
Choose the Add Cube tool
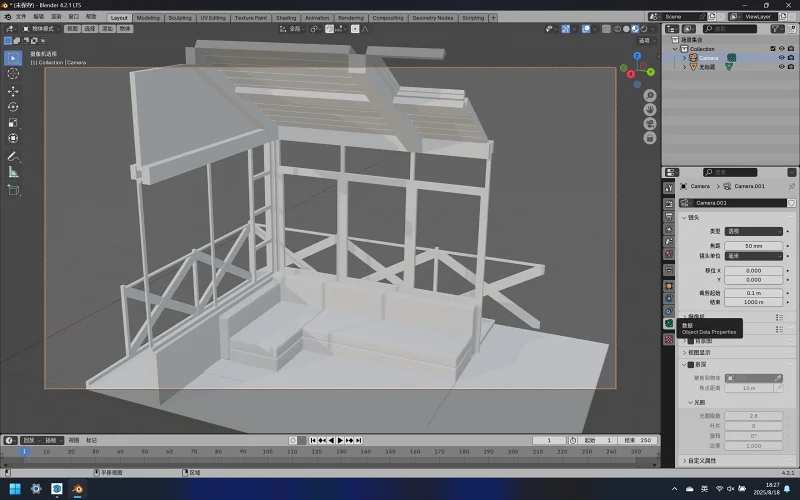pos(13,191)
